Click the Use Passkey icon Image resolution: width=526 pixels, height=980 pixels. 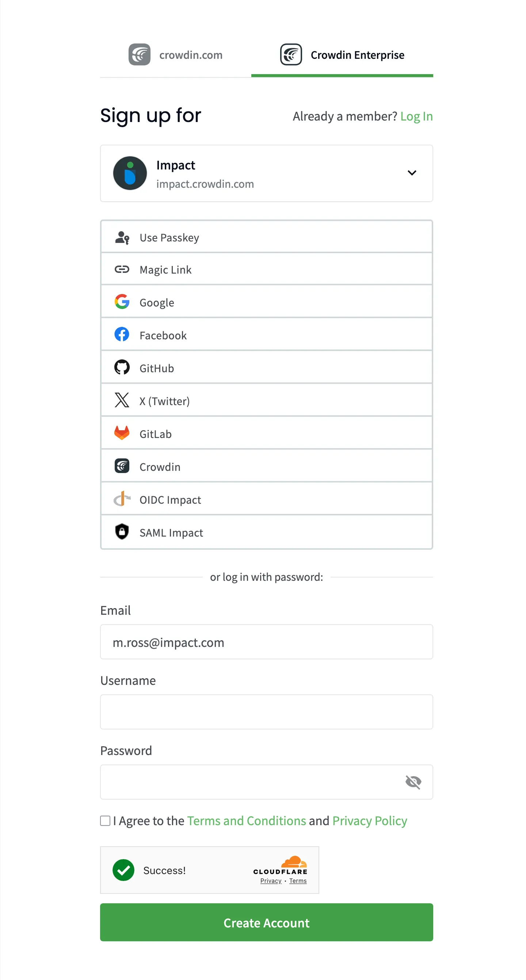click(x=122, y=237)
